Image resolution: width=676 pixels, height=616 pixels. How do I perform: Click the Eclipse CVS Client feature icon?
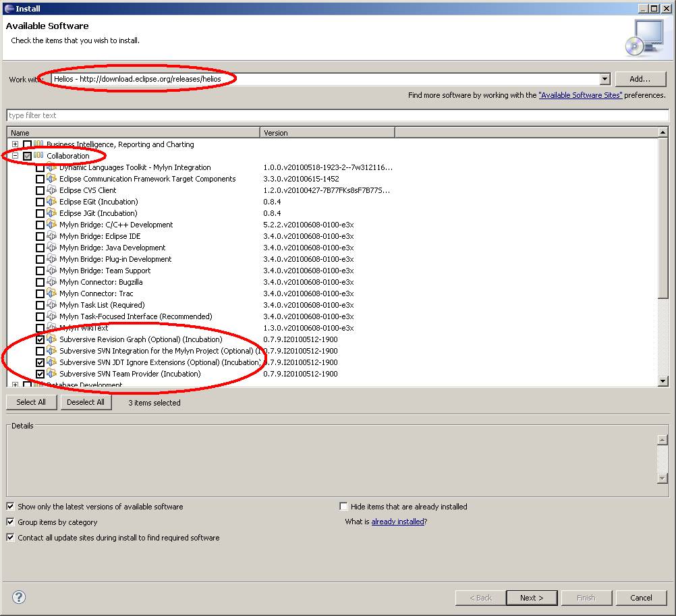pyautogui.click(x=52, y=190)
